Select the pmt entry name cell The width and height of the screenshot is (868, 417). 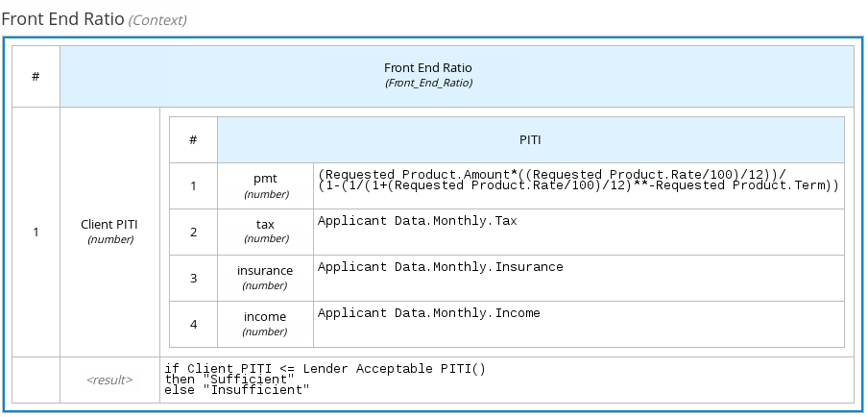(265, 185)
